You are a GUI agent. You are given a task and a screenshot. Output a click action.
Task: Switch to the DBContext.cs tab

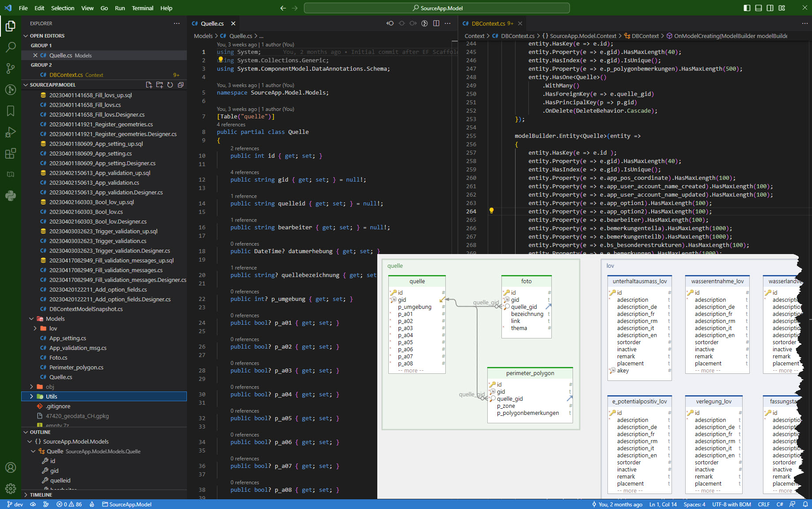coord(488,23)
